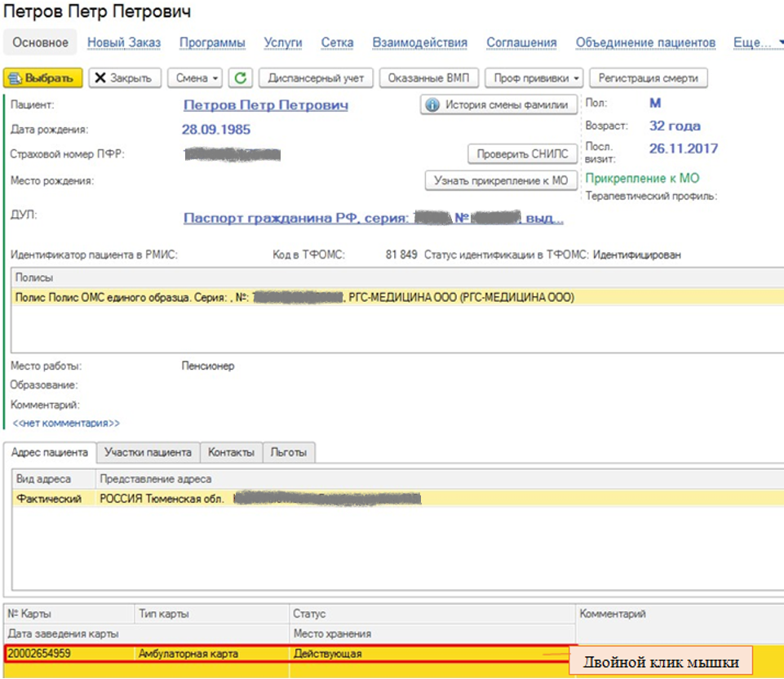Click the Оказанные ВМП button
This screenshot has height=679, width=784.
click(x=428, y=78)
